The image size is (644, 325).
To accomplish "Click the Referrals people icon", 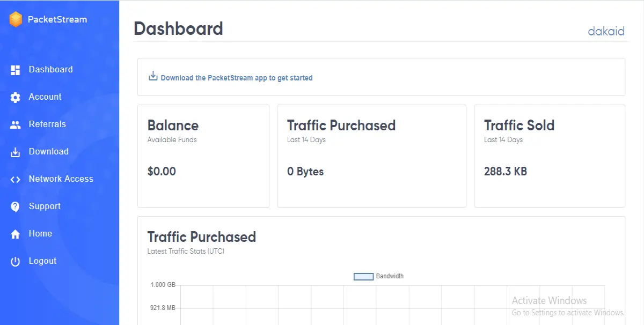I will 16,124.
